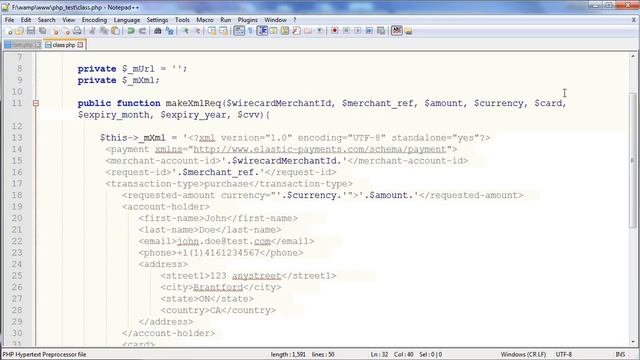Open the File menu
This screenshot has height=360, width=640.
9,20
